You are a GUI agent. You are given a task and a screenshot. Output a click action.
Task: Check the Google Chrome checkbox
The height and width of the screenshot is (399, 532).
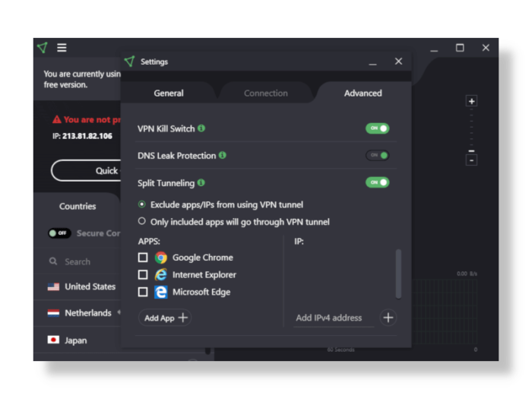(143, 258)
